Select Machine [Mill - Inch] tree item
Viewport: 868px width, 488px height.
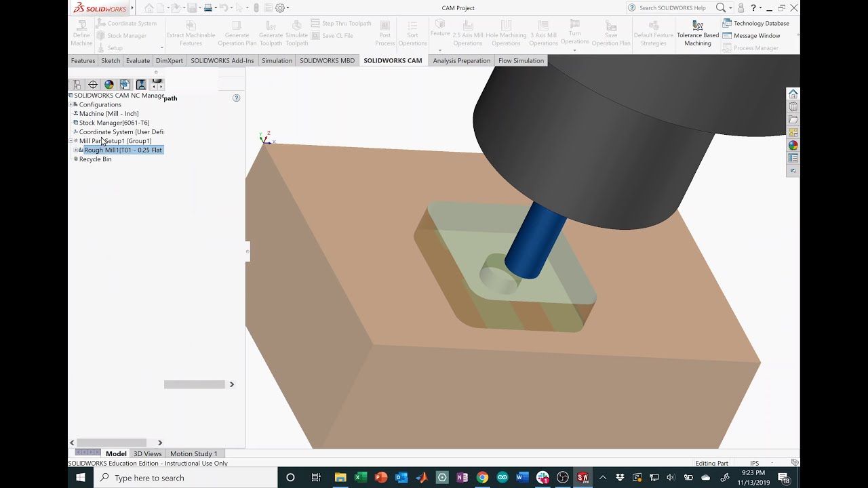108,113
